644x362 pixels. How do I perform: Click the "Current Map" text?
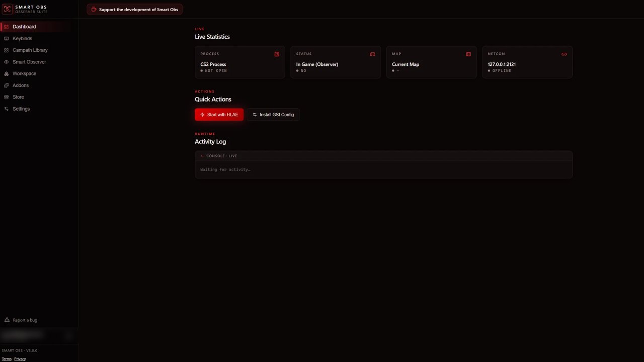pyautogui.click(x=406, y=64)
